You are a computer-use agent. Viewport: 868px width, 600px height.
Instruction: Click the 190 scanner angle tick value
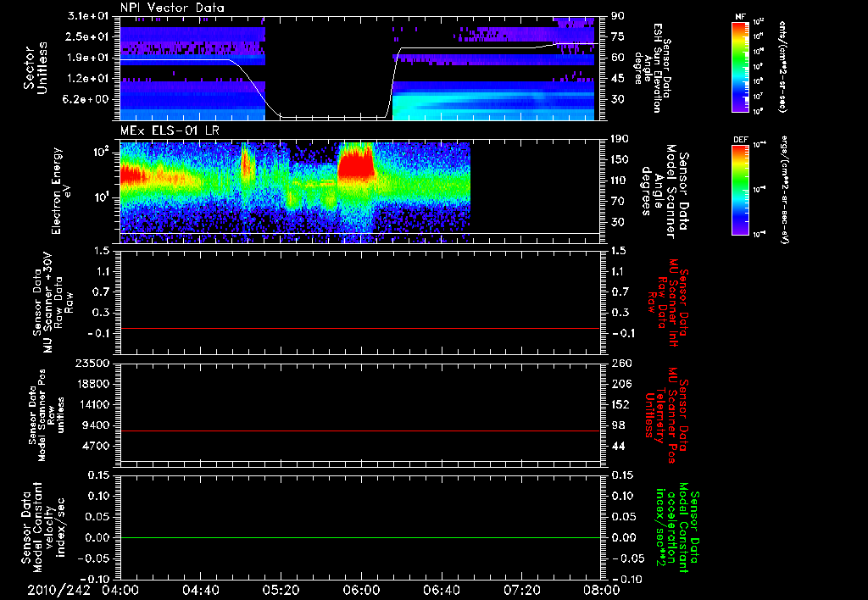click(620, 139)
